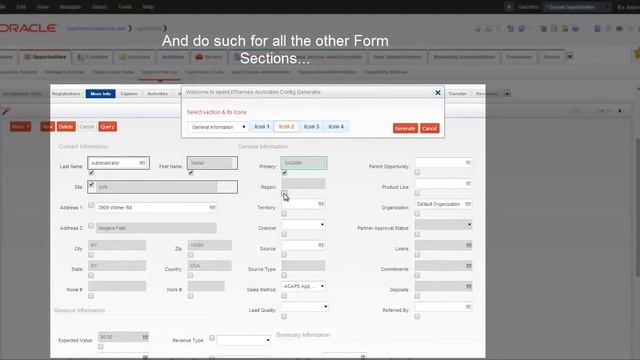Open the Revenue Type dropdown
Viewport: 640px width, 360px height.
coord(244,340)
